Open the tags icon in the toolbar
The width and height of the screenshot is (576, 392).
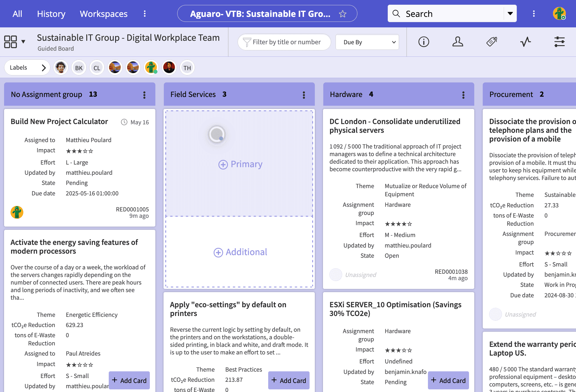coord(491,42)
